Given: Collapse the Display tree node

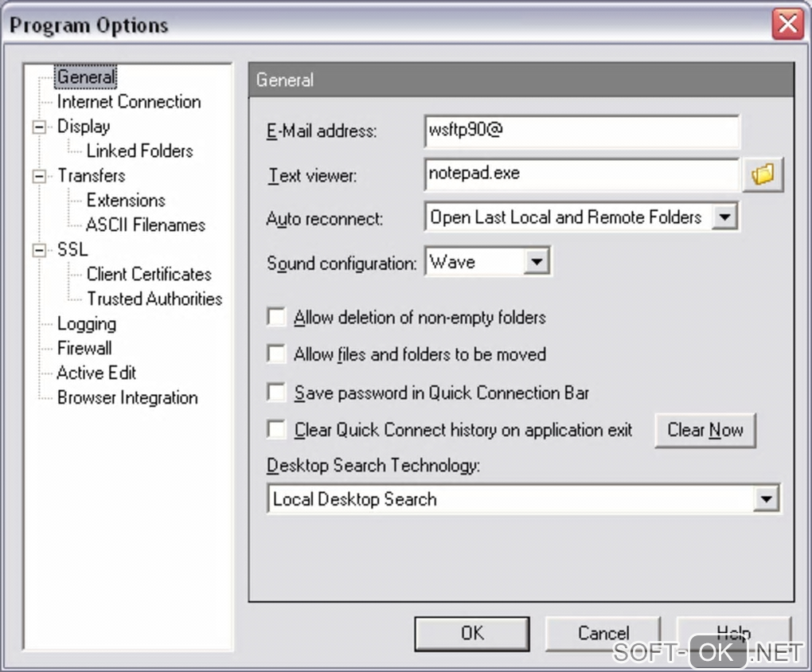Looking at the screenshot, I should coord(39,127).
